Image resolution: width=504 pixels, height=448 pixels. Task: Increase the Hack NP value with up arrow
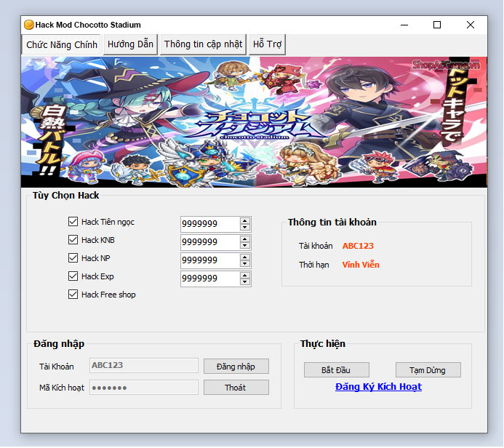coord(245,257)
